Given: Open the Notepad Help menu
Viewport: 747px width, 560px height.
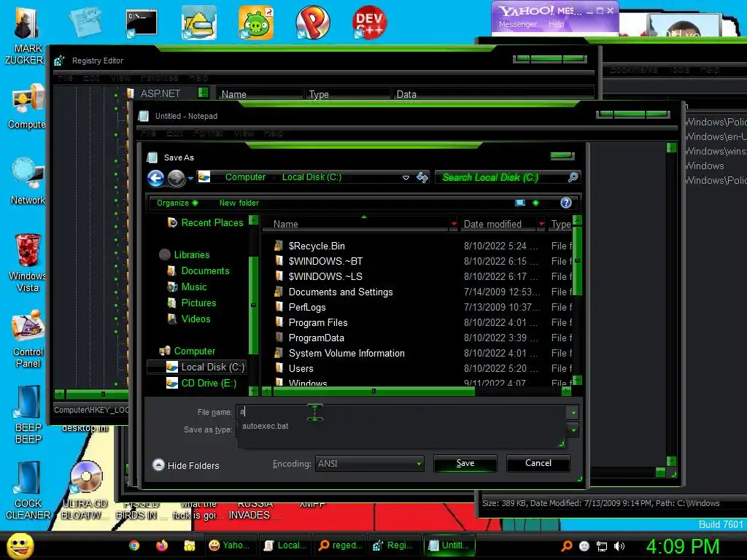Looking at the screenshot, I should pyautogui.click(x=274, y=133).
